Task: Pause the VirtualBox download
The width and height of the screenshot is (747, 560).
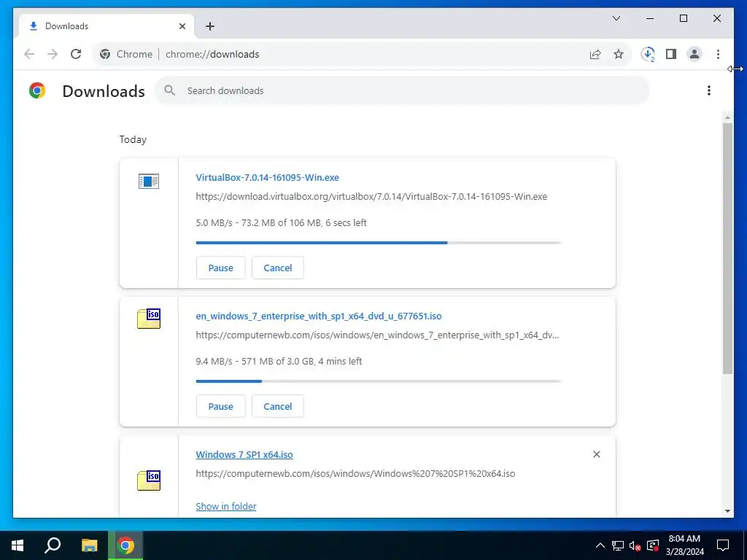Action: coord(220,268)
